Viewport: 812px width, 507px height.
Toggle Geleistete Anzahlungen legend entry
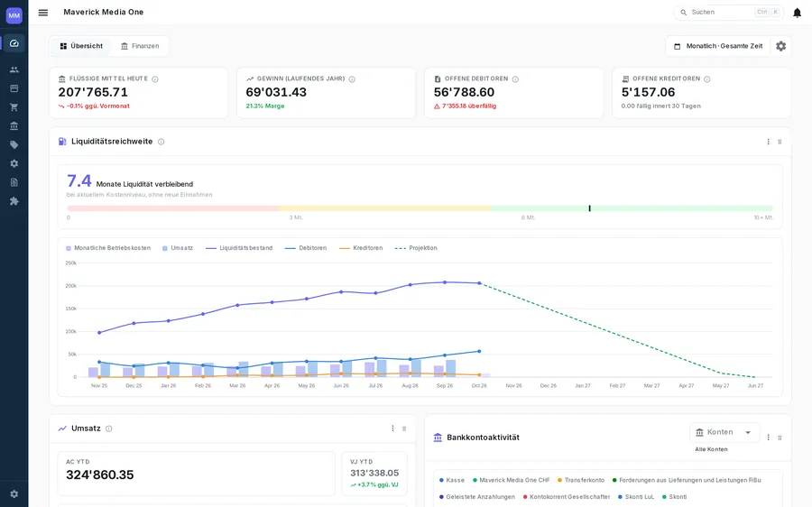(477, 497)
